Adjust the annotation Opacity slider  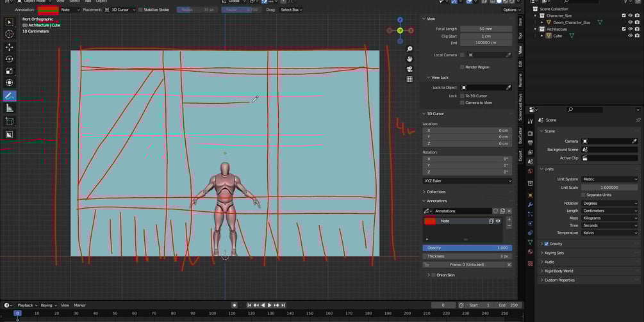coord(467,248)
